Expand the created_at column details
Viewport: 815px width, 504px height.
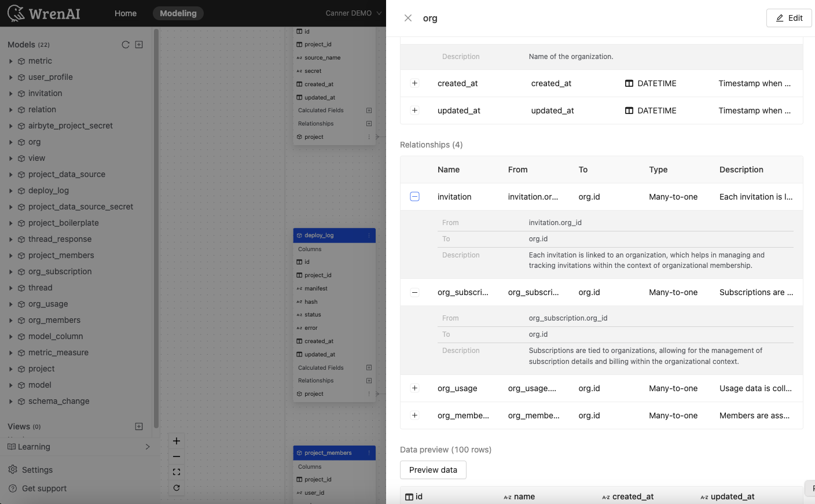click(x=414, y=83)
